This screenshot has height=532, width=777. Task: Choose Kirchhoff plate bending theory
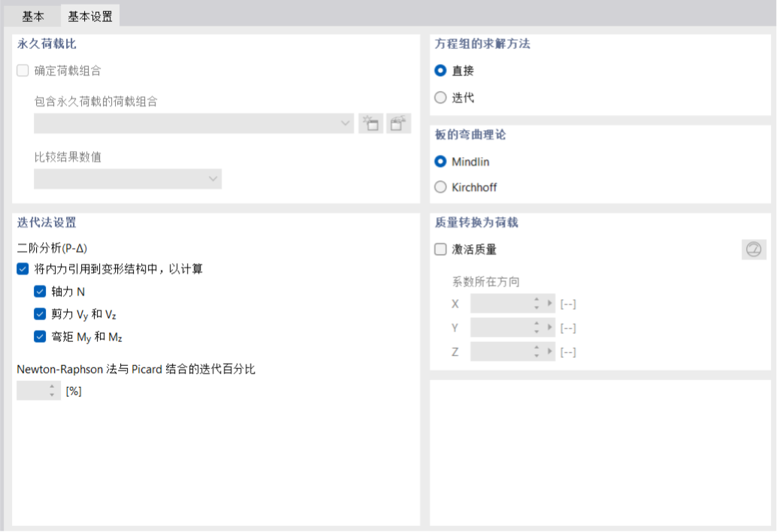pos(440,187)
